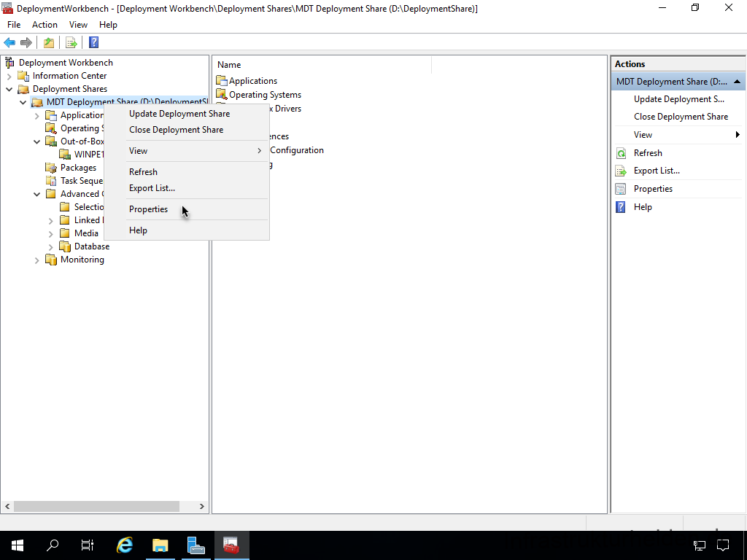This screenshot has height=560, width=747.
Task: Open taskbar Search magnifier
Action: point(53,545)
